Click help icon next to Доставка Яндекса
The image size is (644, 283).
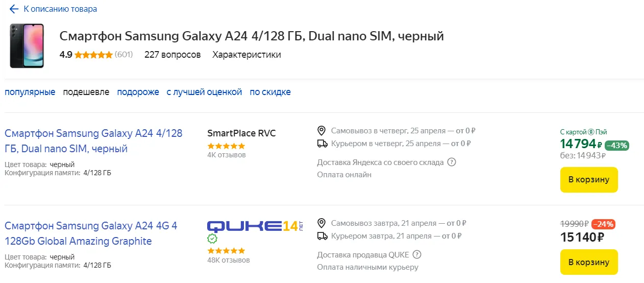451,162
